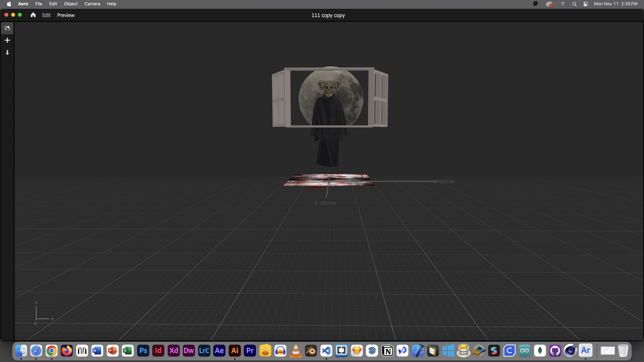The image size is (644, 362).
Task: Open the Trash from the Dock
Action: coord(623,350)
